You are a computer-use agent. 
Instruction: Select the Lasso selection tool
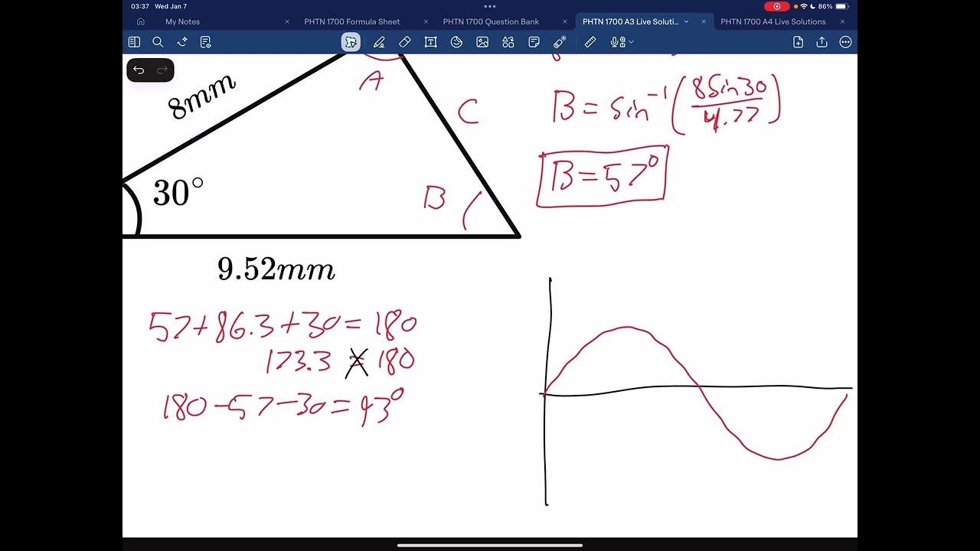tap(351, 42)
